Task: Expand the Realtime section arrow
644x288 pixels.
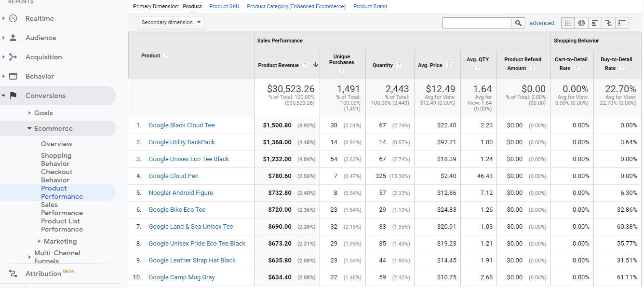Action: [x=3, y=18]
